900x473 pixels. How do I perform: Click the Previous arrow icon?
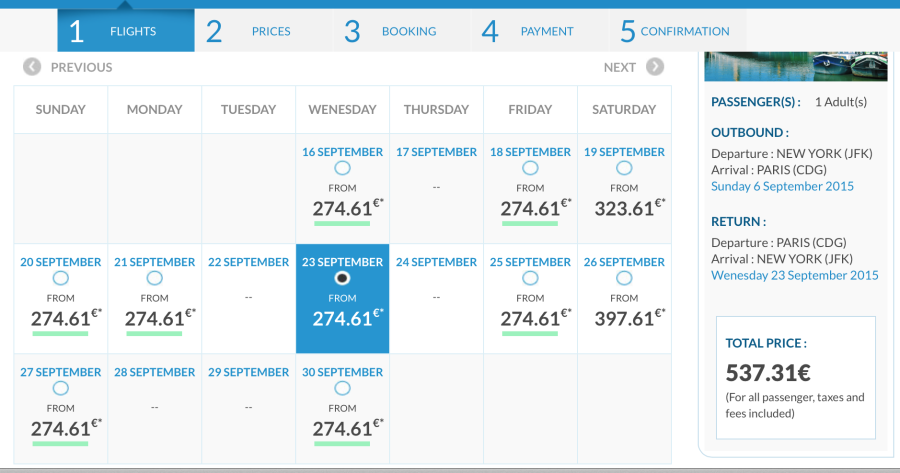[x=32, y=67]
